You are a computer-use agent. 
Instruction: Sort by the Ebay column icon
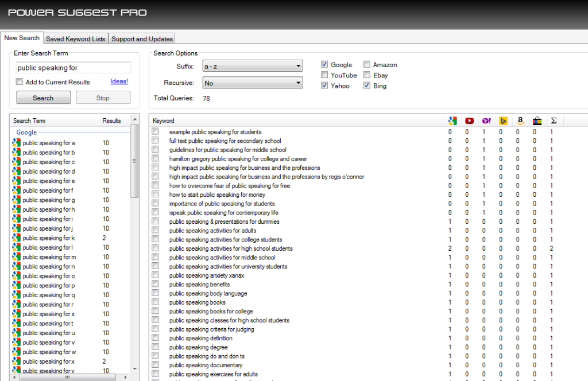(537, 120)
